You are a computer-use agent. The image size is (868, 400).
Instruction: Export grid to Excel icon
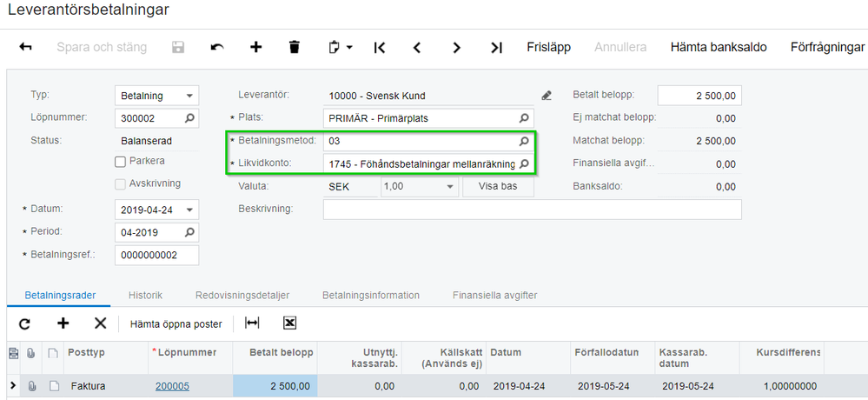289,323
